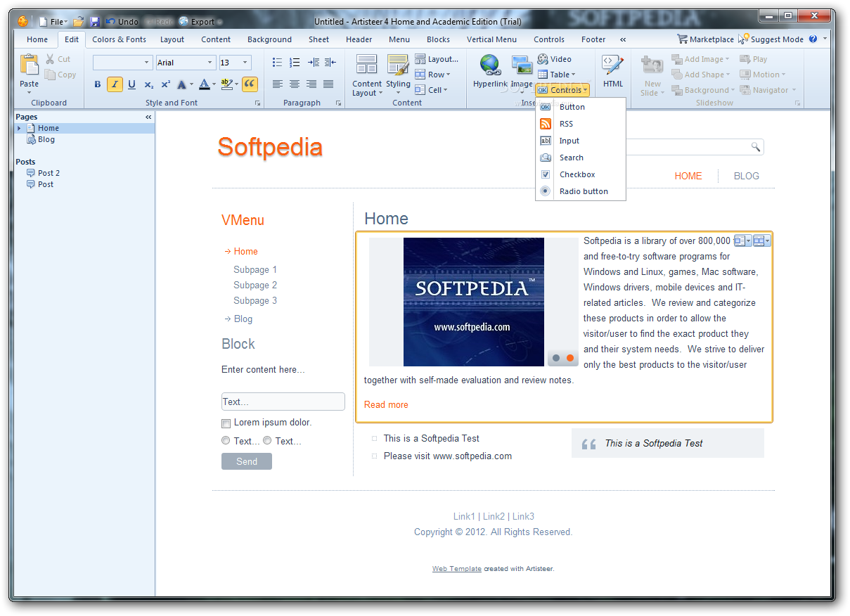Viewport: 850px width, 616px height.
Task: Choose Search from Controls menu
Action: pyautogui.click(x=580, y=158)
